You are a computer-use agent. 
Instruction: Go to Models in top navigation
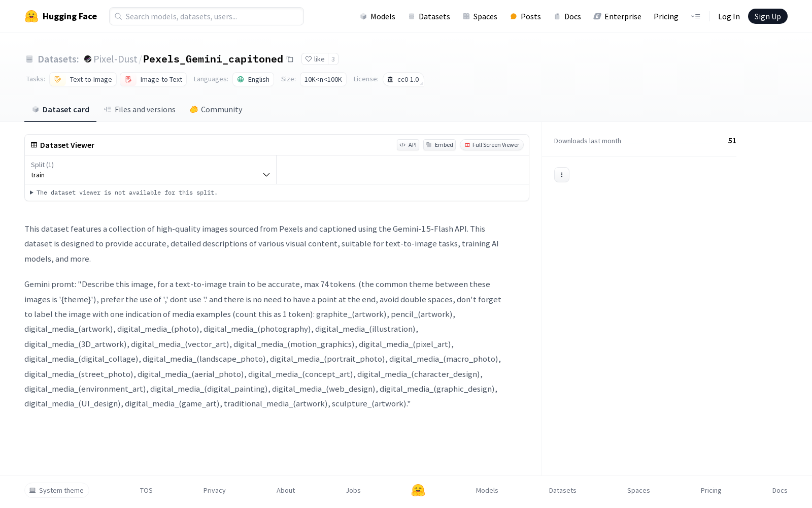pyautogui.click(x=378, y=16)
